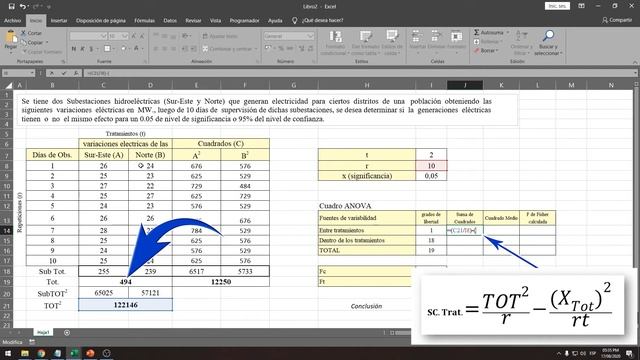Open the Vista ribbon tab
Image resolution: width=640 pixels, height=360 pixels.
point(215,20)
